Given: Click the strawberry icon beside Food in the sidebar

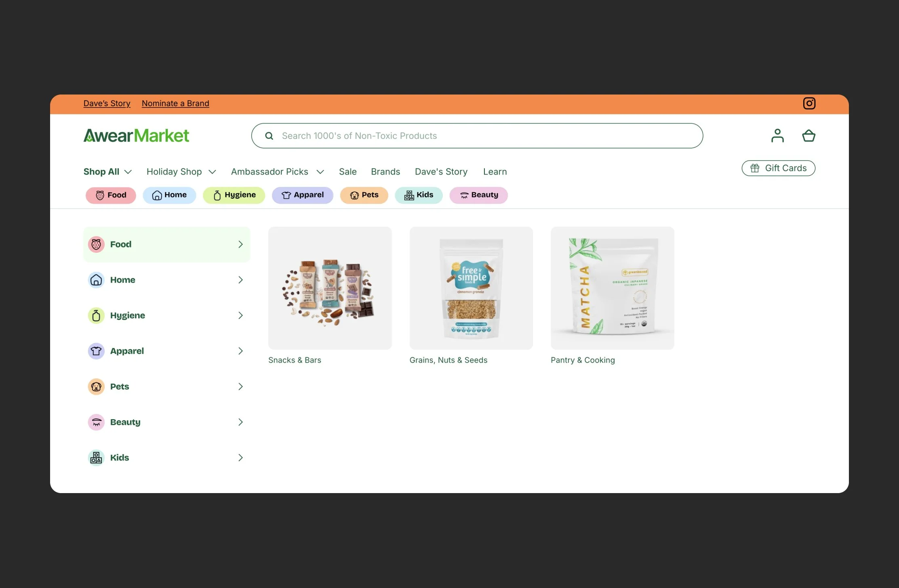Looking at the screenshot, I should click(96, 244).
